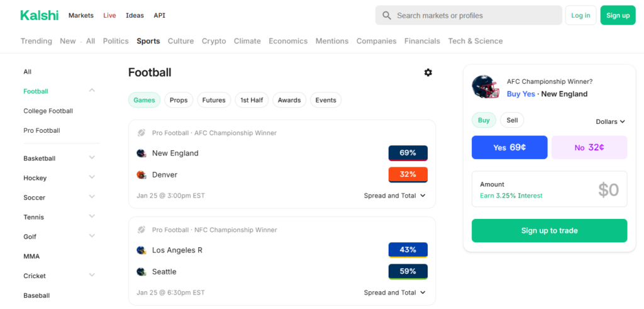This screenshot has height=309, width=644.
Task: Select the Buy toggle in order panel
Action: 484,120
